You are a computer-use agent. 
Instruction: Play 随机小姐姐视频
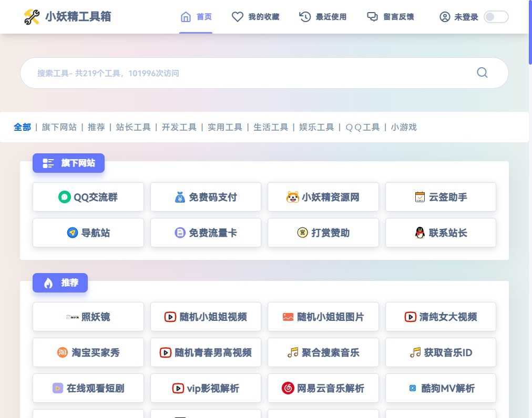pyautogui.click(x=206, y=317)
